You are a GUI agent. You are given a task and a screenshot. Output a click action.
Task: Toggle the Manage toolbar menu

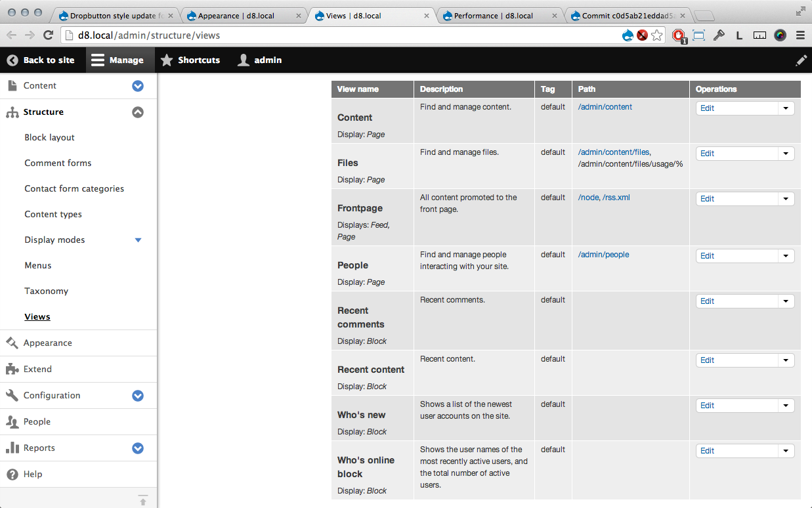[x=120, y=60]
